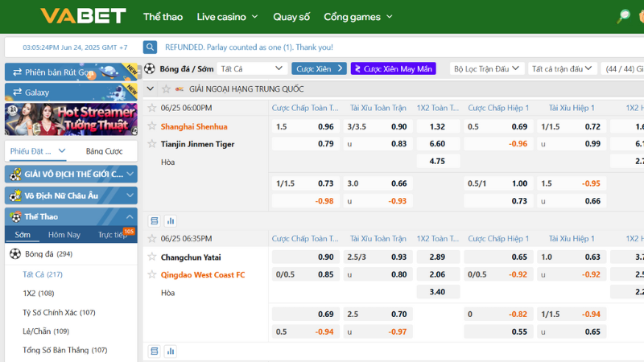Click Qingdao West Coast FC team name
Viewport: 644px width, 362px height.
(203, 274)
